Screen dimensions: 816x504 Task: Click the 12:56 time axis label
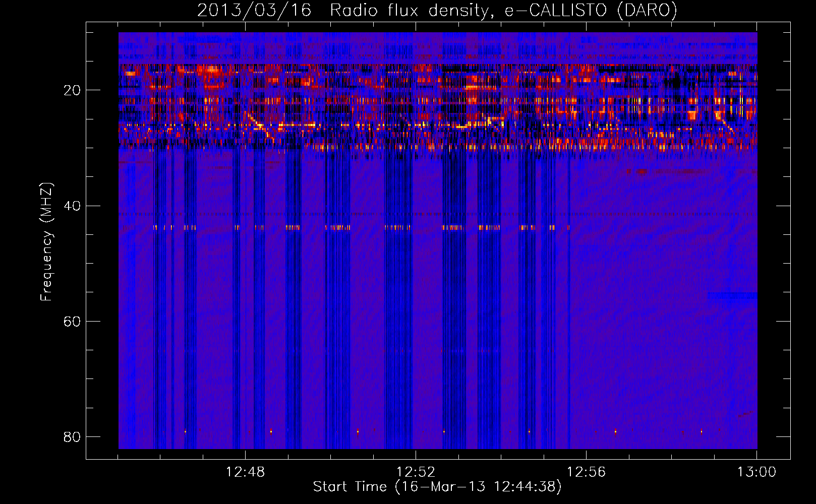(586, 472)
